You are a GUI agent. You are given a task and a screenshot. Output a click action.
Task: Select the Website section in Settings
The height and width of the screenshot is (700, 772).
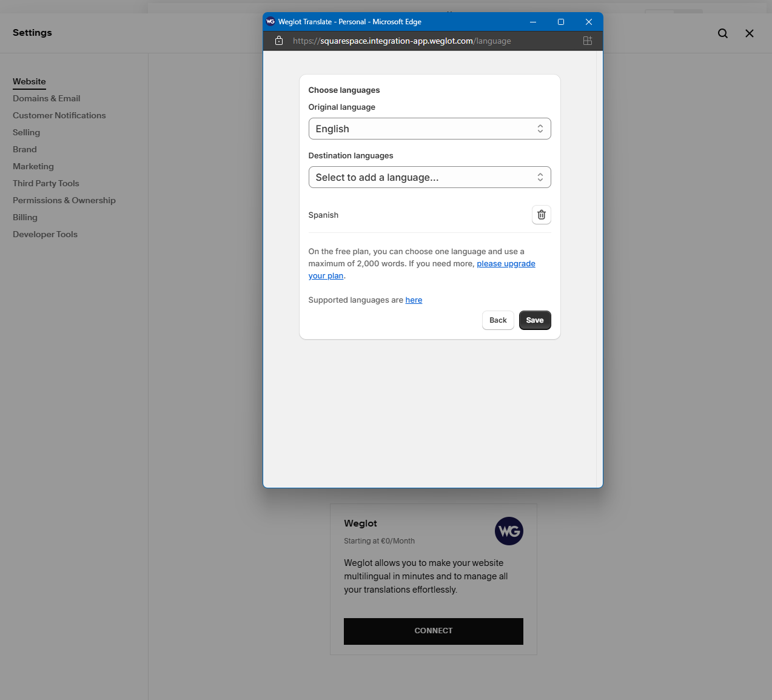(29, 81)
